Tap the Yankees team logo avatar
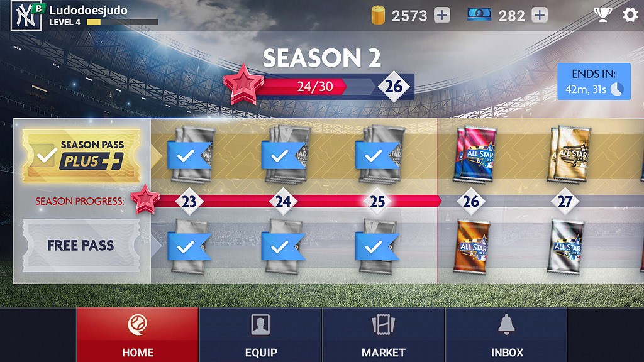644x362 pixels. click(26, 16)
